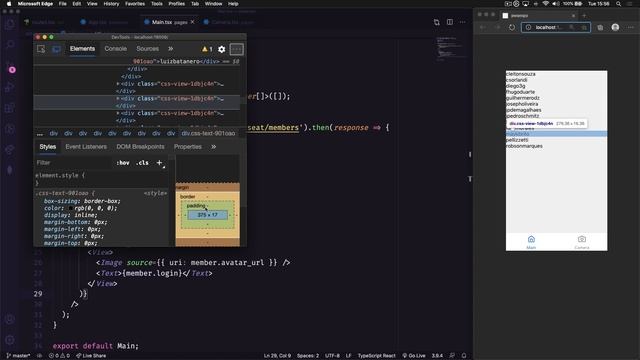Activate DevTools inspect element picker icon
This screenshot has width=640, height=360.
[x=41, y=49]
